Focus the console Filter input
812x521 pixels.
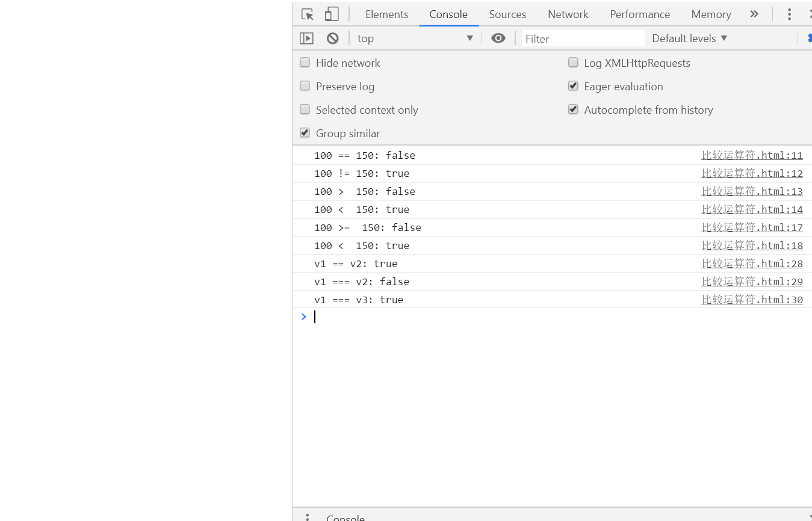[583, 39]
